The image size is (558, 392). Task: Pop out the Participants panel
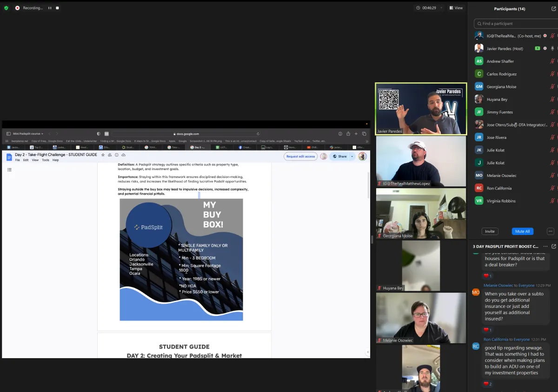553,9
